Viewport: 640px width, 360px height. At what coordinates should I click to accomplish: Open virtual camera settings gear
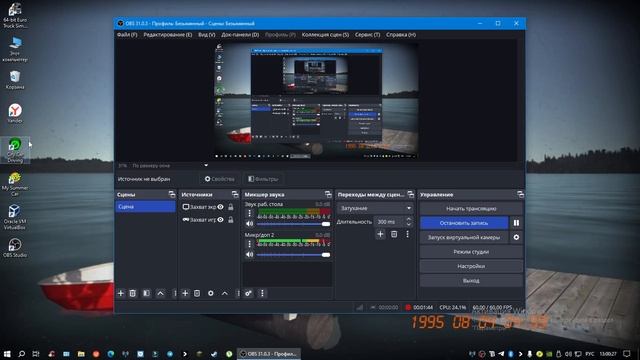(x=516, y=237)
